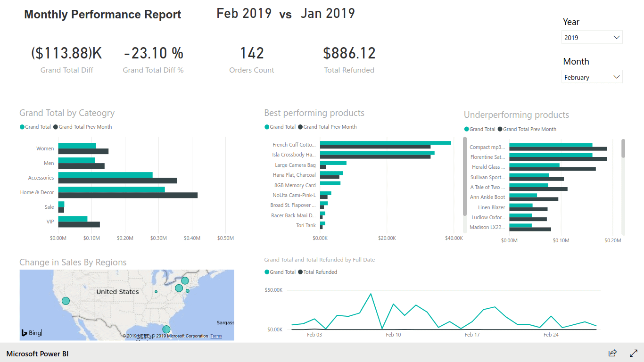Click the enter full screen icon

point(634,353)
